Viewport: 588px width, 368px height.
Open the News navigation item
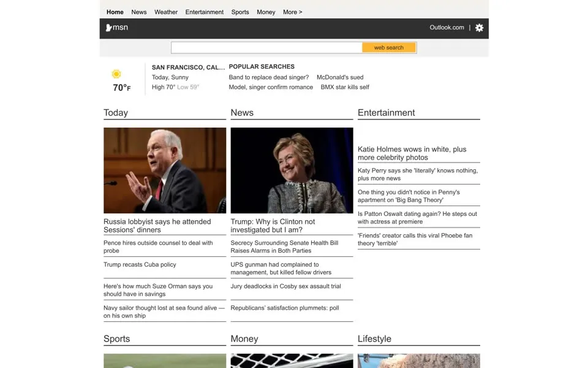coord(139,12)
